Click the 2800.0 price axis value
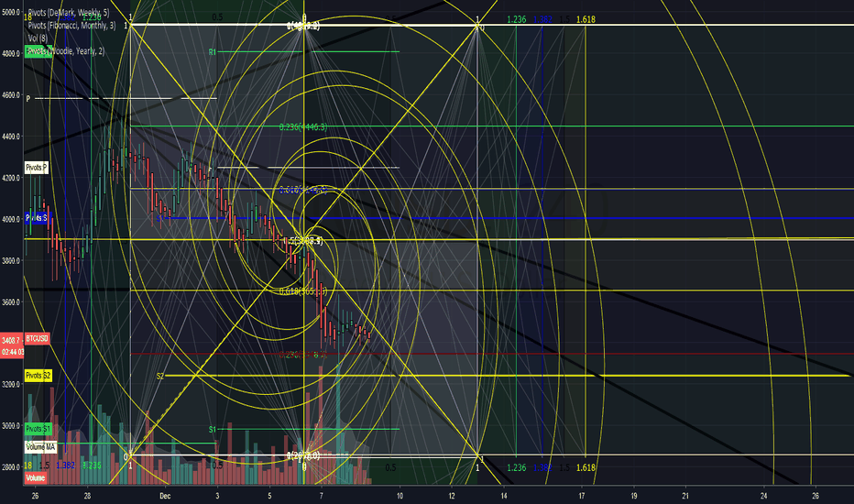This screenshot has height=504, width=854. point(11,467)
